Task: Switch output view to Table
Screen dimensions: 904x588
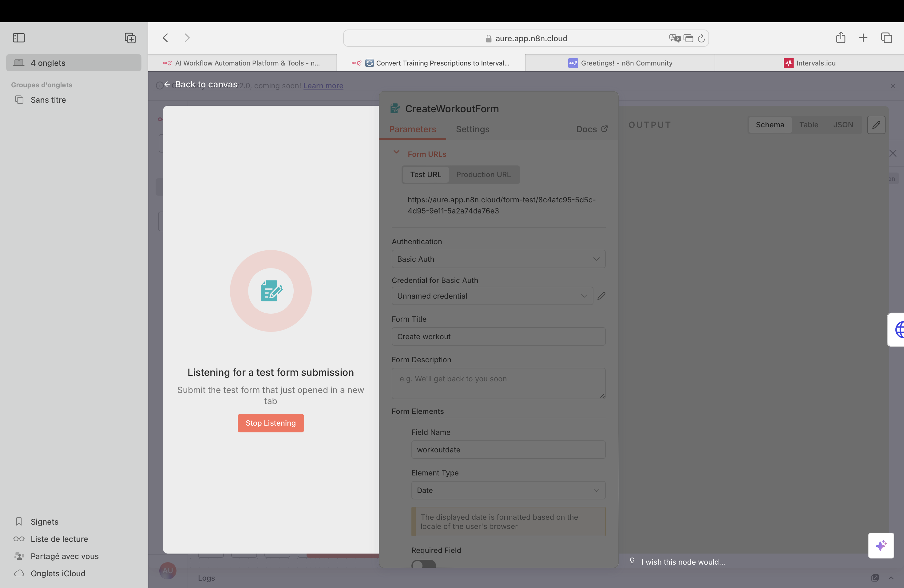Action: pyautogui.click(x=808, y=125)
